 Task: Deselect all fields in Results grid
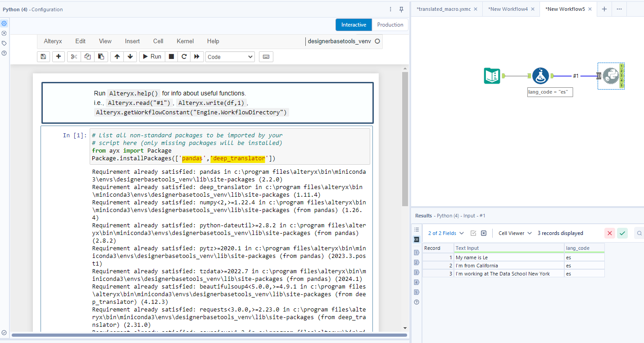pos(484,233)
